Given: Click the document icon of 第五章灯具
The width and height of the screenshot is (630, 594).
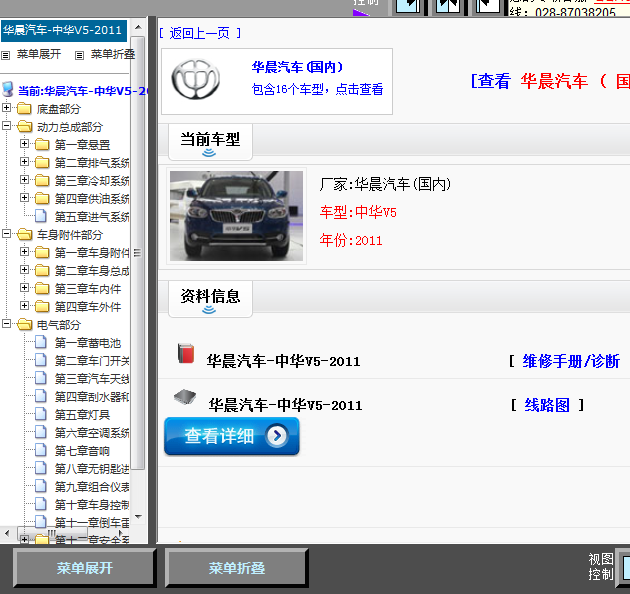Looking at the screenshot, I should [41, 414].
